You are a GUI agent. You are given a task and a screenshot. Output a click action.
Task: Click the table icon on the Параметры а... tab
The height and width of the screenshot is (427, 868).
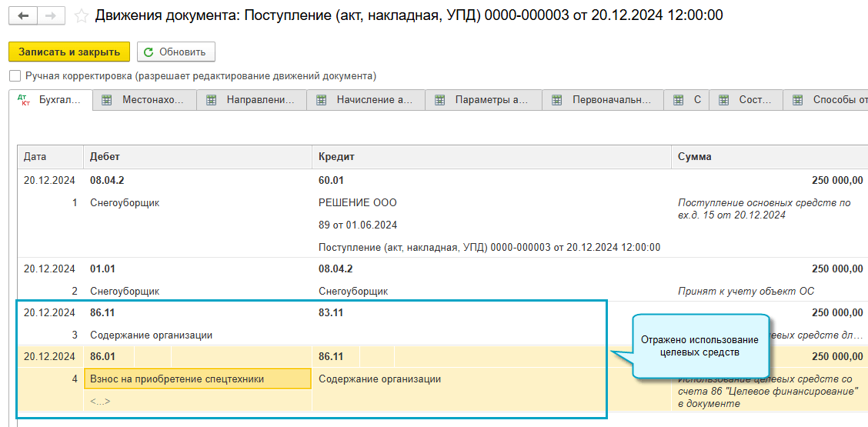click(x=440, y=100)
